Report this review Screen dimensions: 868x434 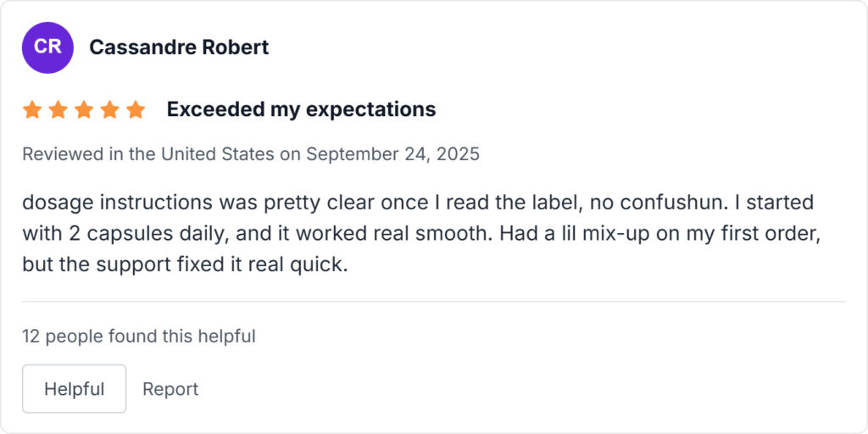[170, 389]
